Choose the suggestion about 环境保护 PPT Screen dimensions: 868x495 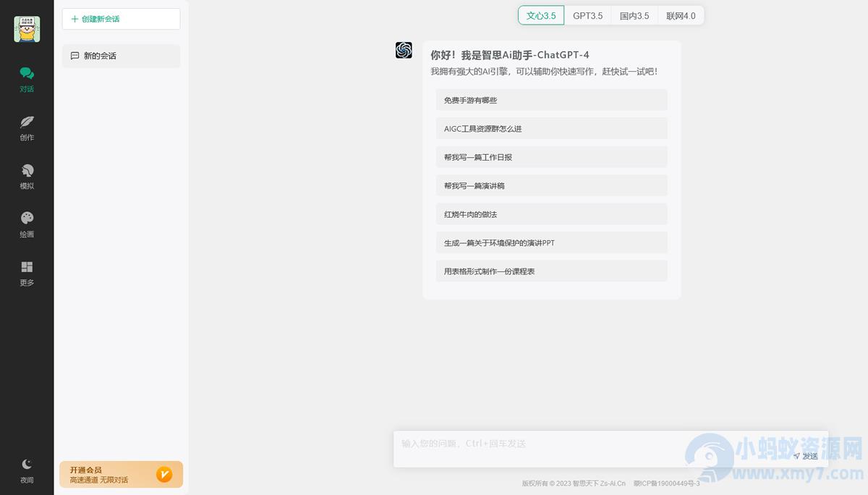coord(551,242)
